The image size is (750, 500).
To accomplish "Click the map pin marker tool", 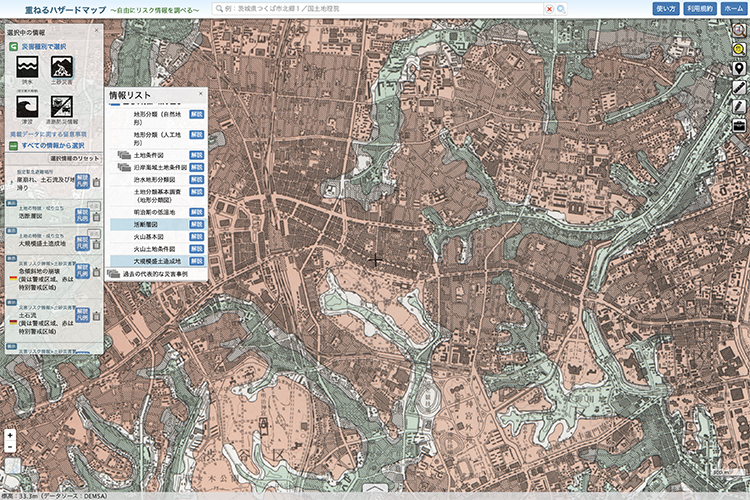I will tap(739, 68).
